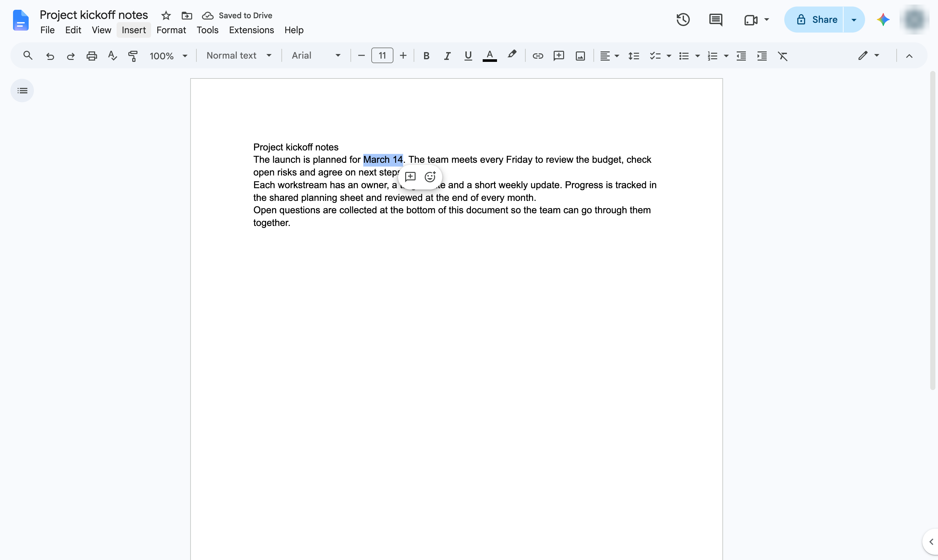Open text color picker
Screen dimensions: 938x560
(x=490, y=56)
